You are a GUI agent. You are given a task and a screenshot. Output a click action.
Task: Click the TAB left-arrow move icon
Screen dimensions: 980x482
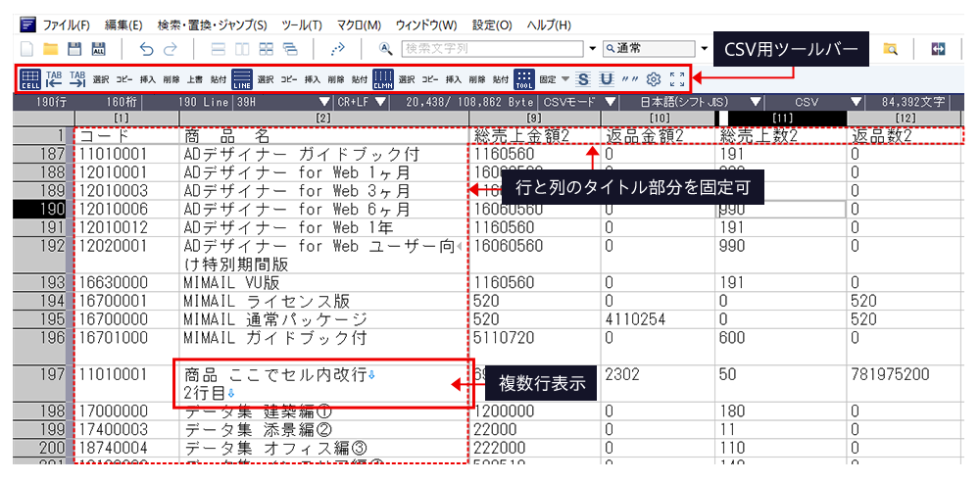click(x=55, y=79)
